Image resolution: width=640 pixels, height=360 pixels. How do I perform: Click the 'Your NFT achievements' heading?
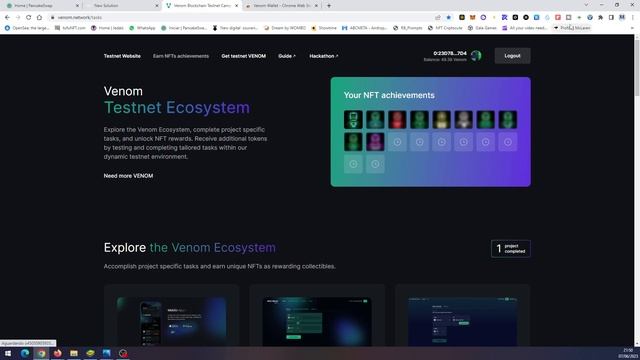[x=389, y=95]
